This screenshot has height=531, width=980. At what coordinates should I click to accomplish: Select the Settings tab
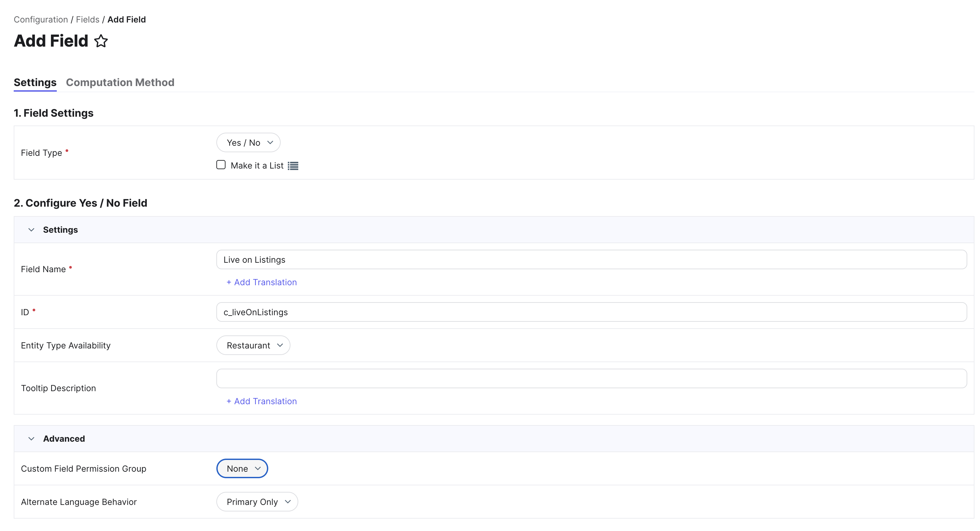pyautogui.click(x=35, y=82)
